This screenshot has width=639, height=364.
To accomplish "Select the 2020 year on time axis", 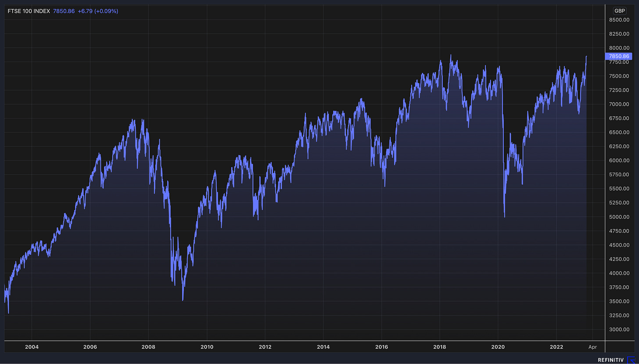I will [x=498, y=347].
